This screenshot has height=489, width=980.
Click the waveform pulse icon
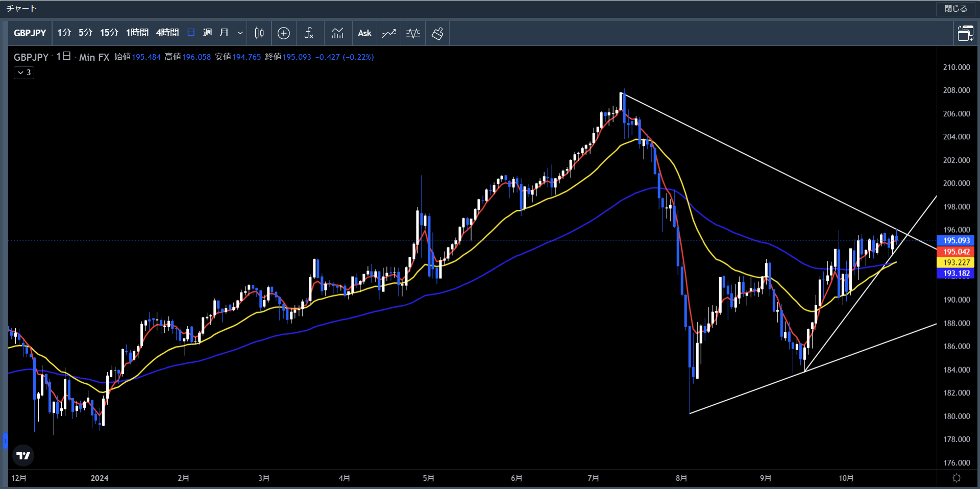pos(413,33)
